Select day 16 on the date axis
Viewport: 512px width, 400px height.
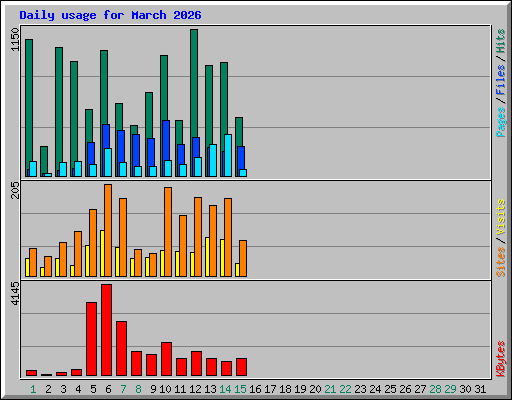255,389
